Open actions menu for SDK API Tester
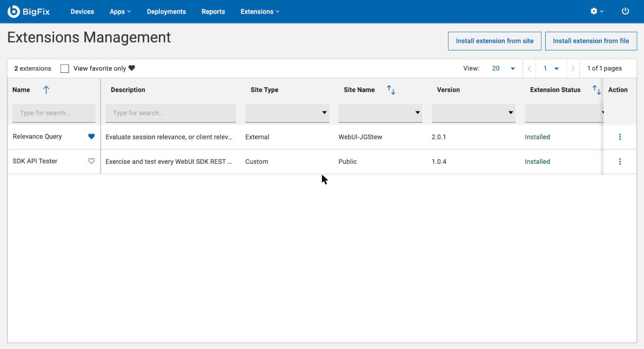Viewport: 644px width, 349px height. point(620,161)
